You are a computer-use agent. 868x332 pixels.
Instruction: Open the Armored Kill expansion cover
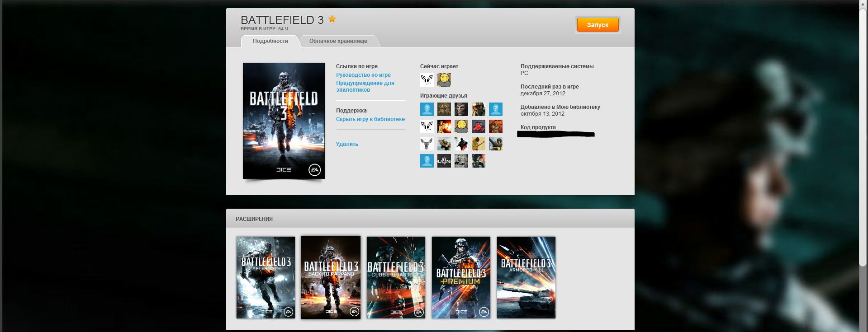click(x=526, y=277)
